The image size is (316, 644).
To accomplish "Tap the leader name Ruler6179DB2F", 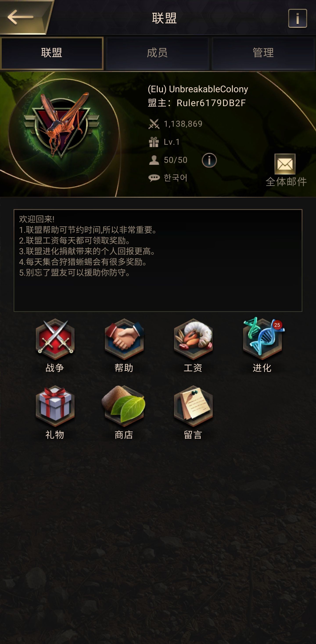I will click(x=211, y=103).
